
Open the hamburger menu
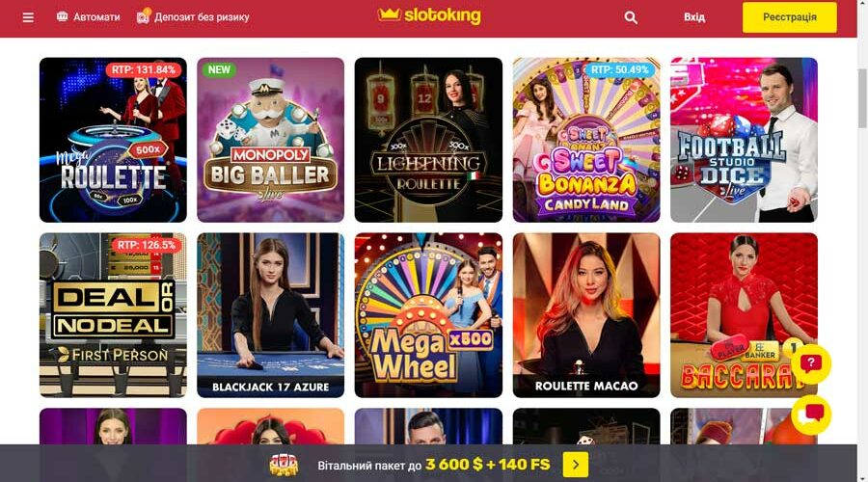[28, 17]
